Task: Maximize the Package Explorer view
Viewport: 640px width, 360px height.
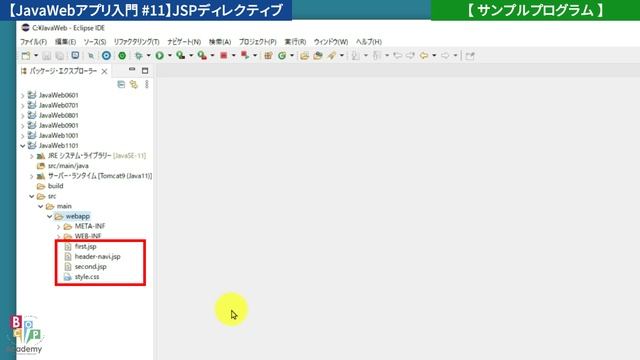Action: pyautogui.click(x=145, y=71)
